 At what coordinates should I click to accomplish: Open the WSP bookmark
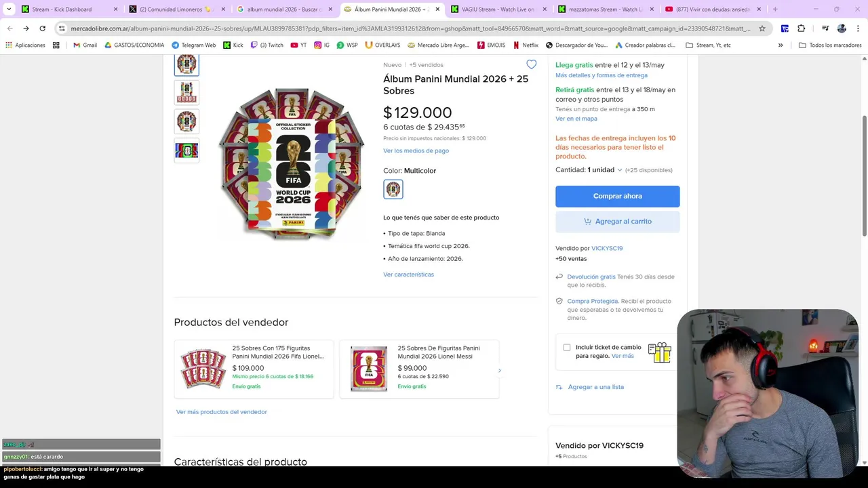tap(347, 45)
